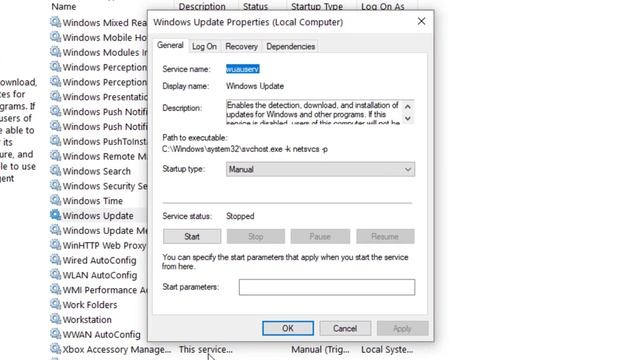Click gear icon beside WinHTTP Web Proxy service
Screen dimensions: 640x360
tap(55, 244)
